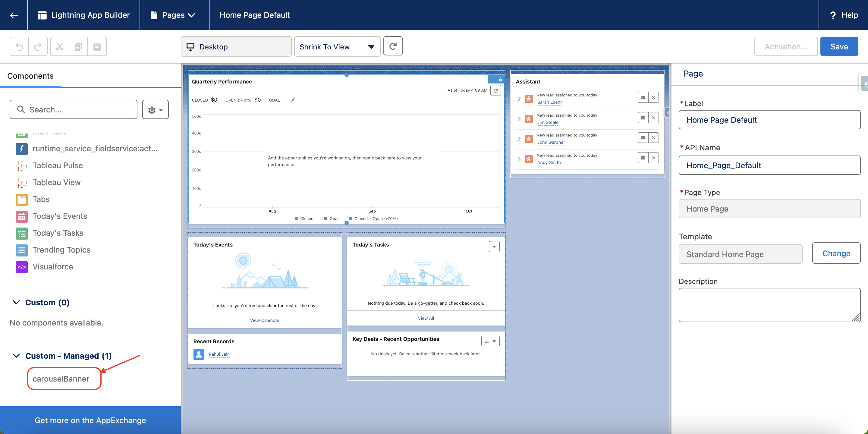
Task: Save the page
Action: click(x=839, y=46)
